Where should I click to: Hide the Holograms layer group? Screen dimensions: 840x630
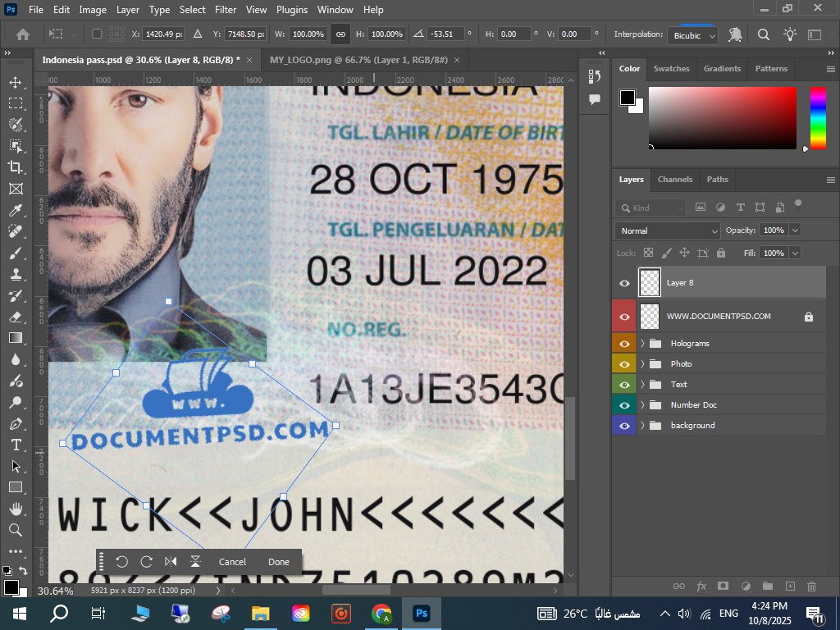624,344
